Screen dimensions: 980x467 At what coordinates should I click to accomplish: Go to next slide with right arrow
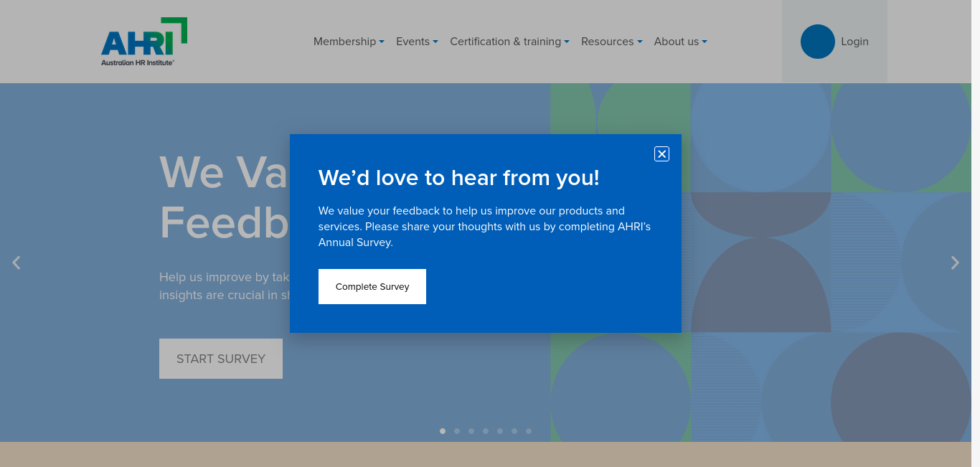coord(955,263)
